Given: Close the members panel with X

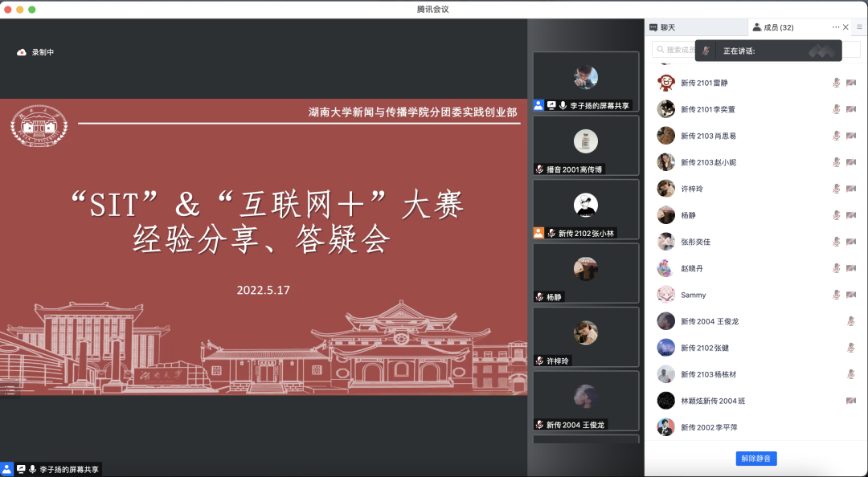Looking at the screenshot, I should click(845, 27).
